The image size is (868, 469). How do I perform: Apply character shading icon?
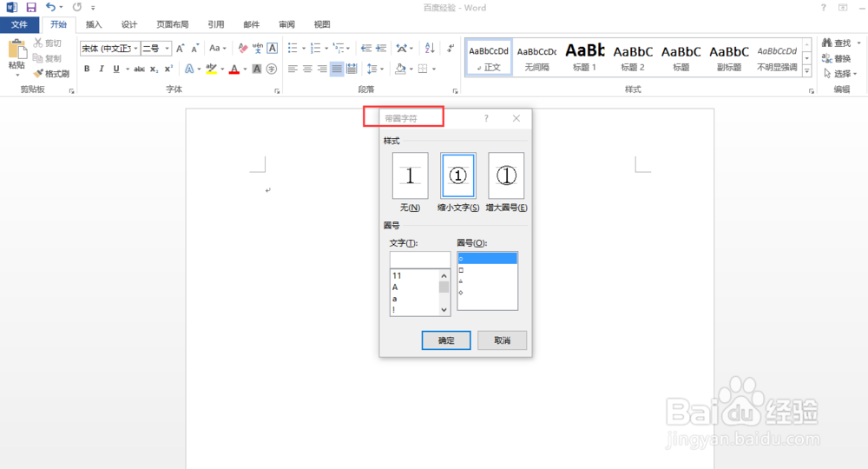click(x=257, y=69)
